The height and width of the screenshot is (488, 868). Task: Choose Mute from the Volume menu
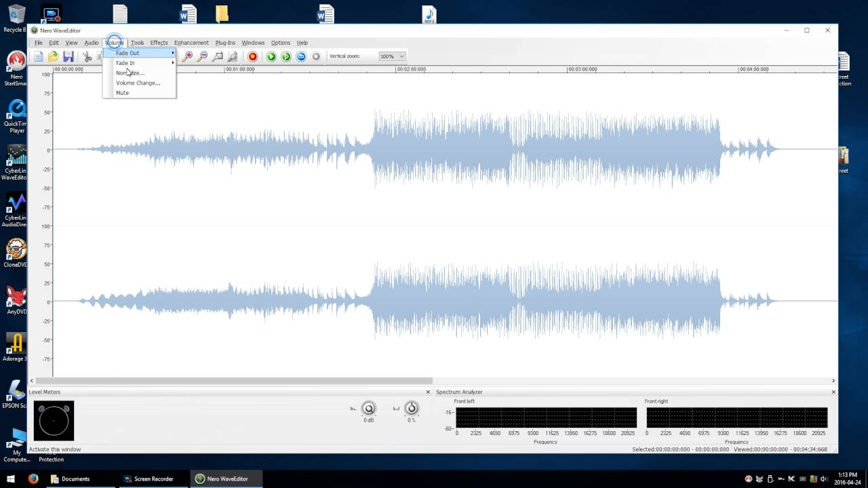coord(140,93)
